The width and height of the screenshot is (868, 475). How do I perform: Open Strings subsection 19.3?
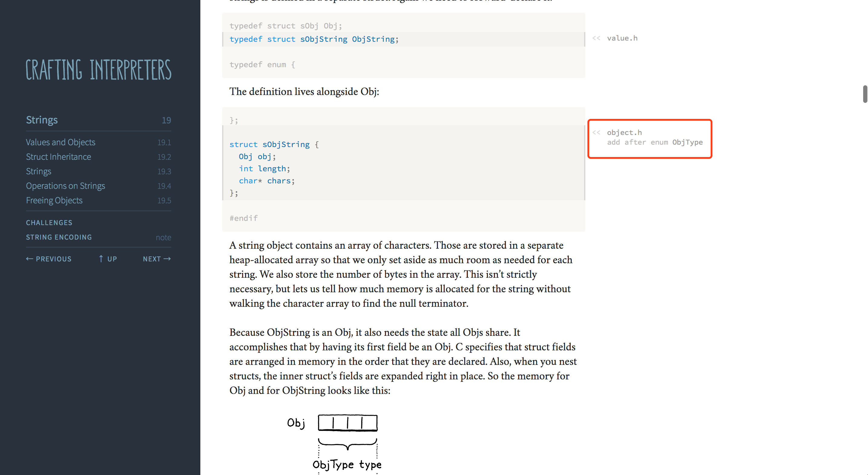[38, 171]
